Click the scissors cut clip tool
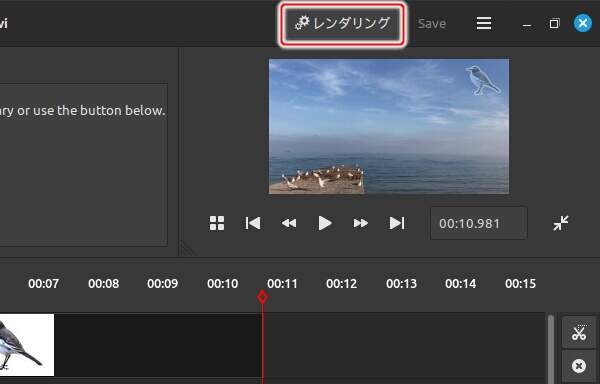Image resolution: width=600 pixels, height=384 pixels. pyautogui.click(x=579, y=332)
